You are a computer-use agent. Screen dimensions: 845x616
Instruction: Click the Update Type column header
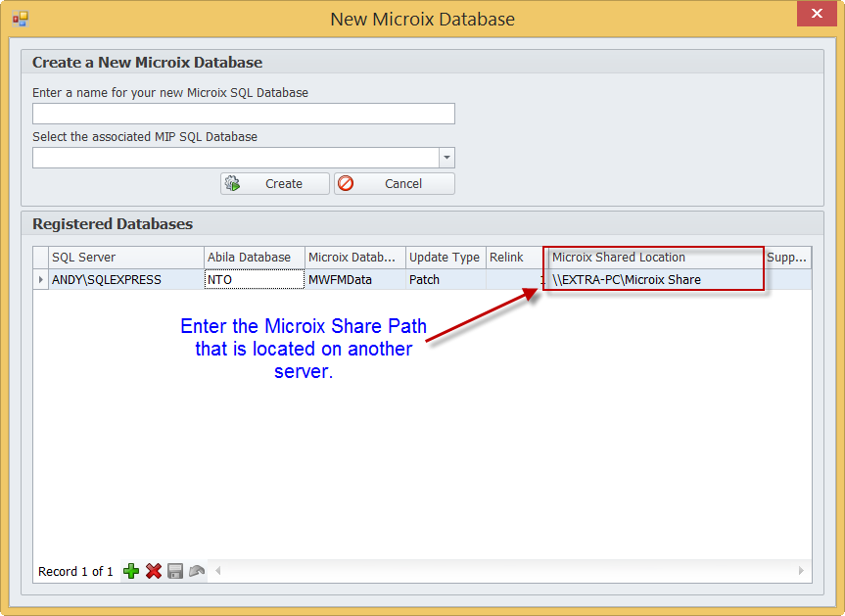click(445, 258)
